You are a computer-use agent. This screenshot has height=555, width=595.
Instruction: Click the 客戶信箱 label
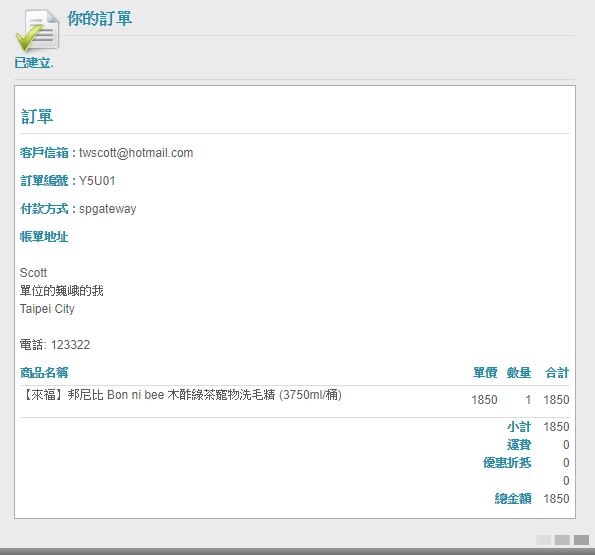[x=44, y=153]
